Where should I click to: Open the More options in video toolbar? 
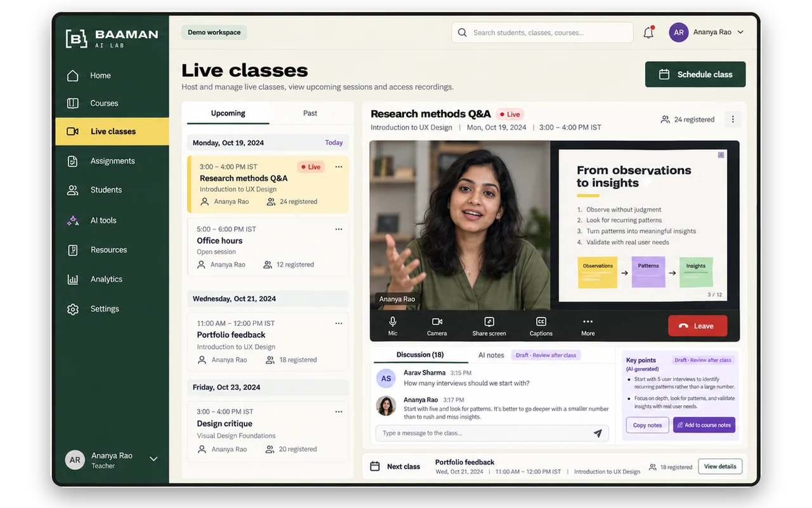588,326
